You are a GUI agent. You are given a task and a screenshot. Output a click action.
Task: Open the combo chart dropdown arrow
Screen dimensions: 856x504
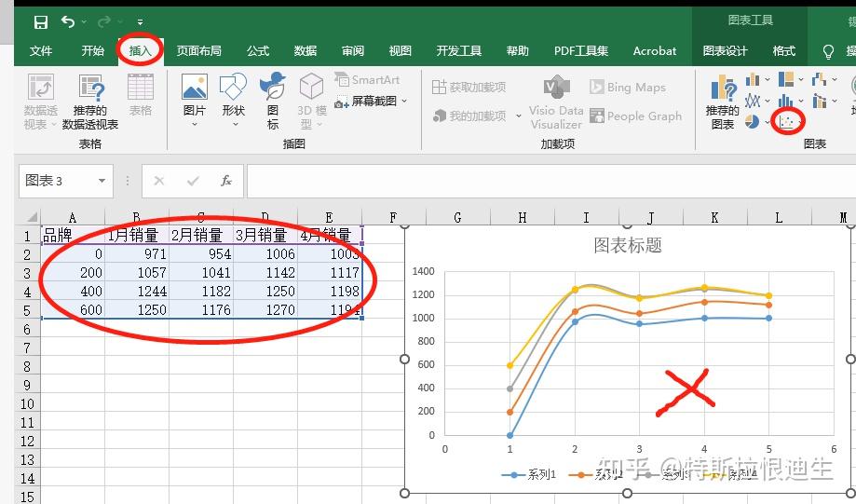pos(835,101)
